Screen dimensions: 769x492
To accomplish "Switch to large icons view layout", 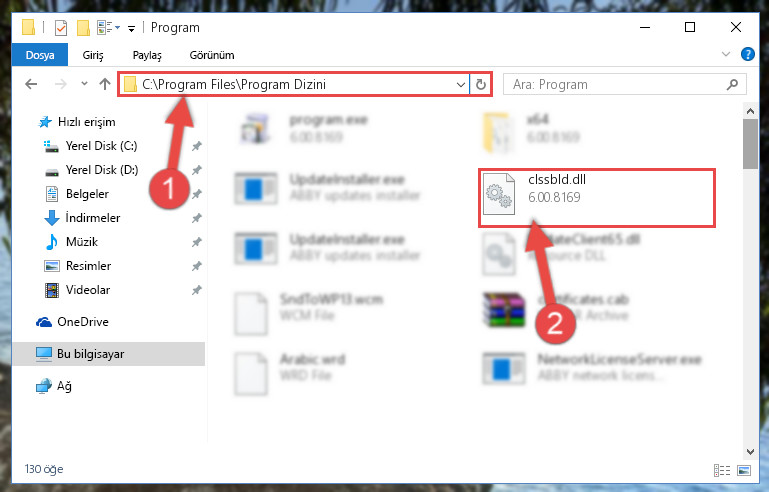I will coord(744,470).
